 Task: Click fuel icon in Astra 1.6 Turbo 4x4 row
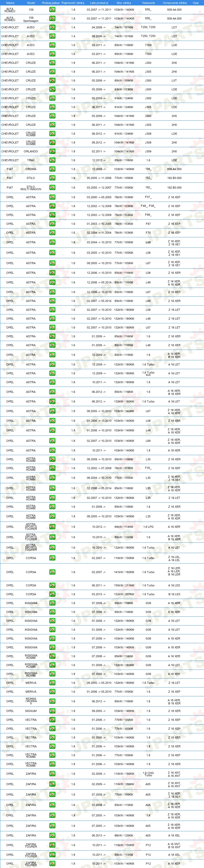[52, 373]
